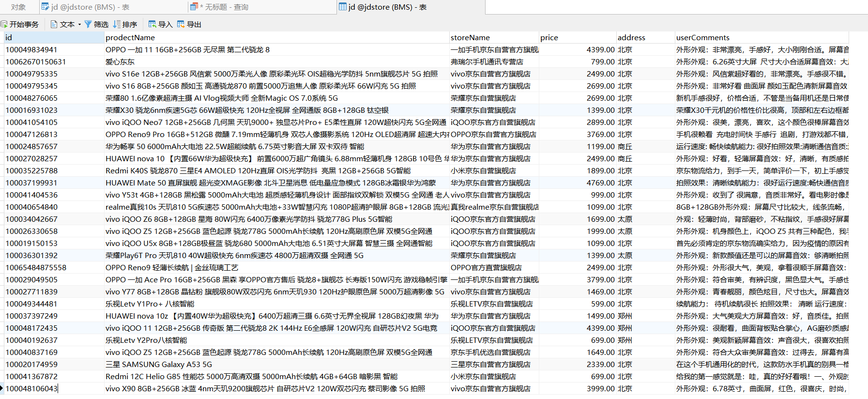The image size is (868, 399).
Task: Click the 导入 button label
Action: coord(166,25)
